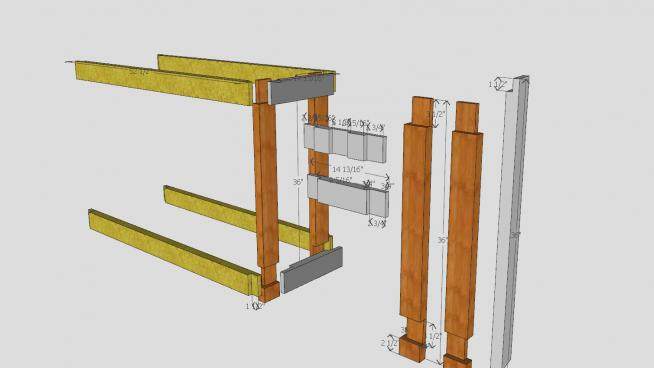Select the upper light gray notched piece
This screenshot has height=368, width=654.
point(345,143)
